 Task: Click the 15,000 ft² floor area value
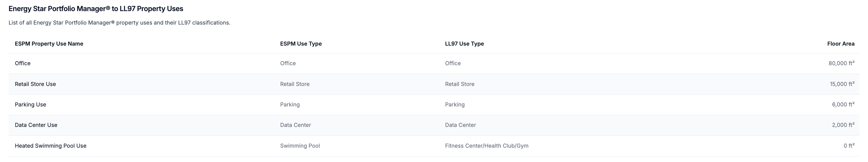tap(842, 84)
